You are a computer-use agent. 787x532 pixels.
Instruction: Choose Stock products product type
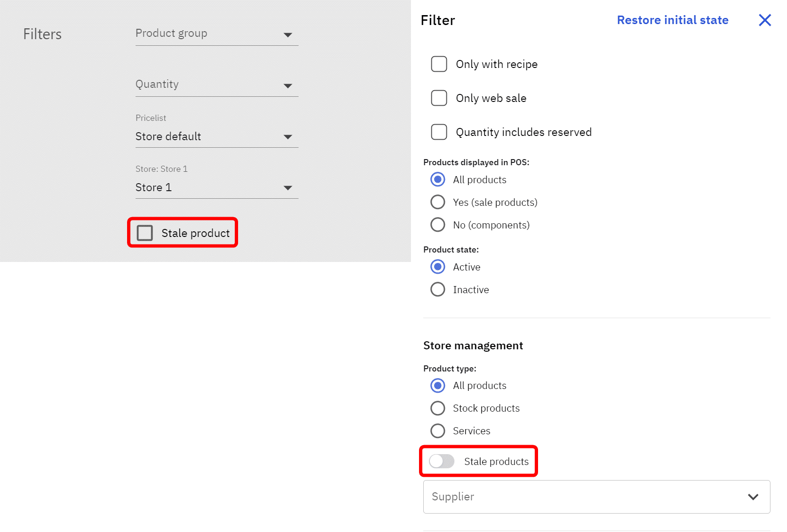(x=438, y=408)
